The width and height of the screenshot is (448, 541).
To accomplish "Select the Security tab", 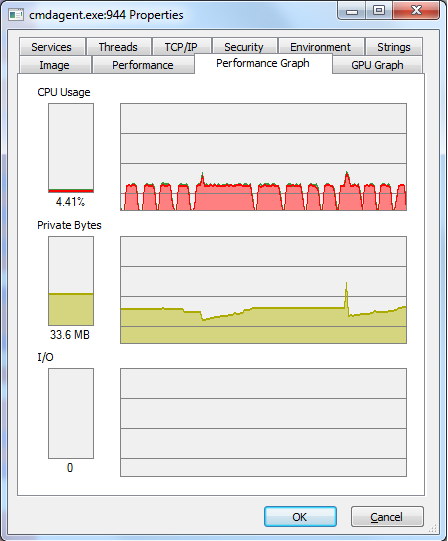I will pyautogui.click(x=244, y=47).
